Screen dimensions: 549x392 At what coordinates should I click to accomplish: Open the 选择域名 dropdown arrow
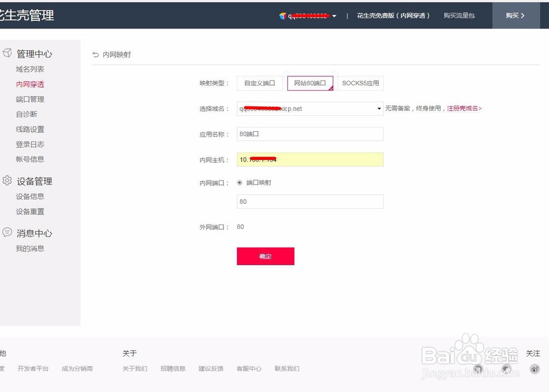tap(378, 109)
